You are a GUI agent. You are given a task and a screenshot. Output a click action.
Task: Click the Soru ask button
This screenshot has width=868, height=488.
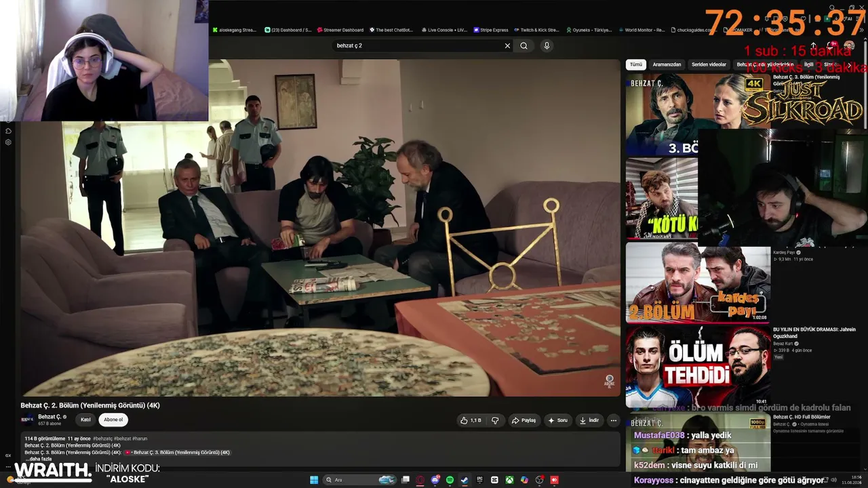[x=557, y=420]
